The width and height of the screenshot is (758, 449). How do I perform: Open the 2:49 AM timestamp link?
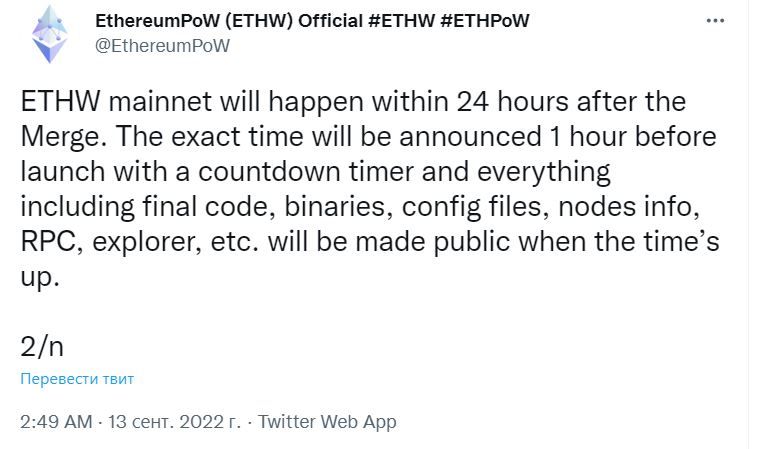(x=56, y=421)
